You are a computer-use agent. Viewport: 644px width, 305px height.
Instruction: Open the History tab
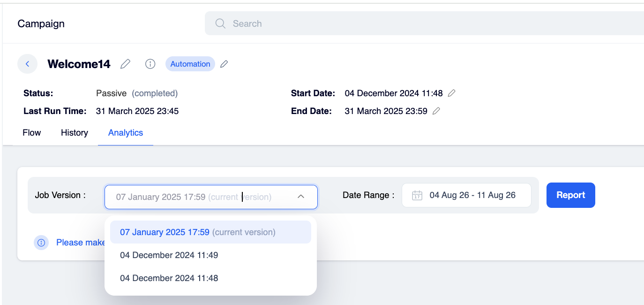pyautogui.click(x=75, y=133)
